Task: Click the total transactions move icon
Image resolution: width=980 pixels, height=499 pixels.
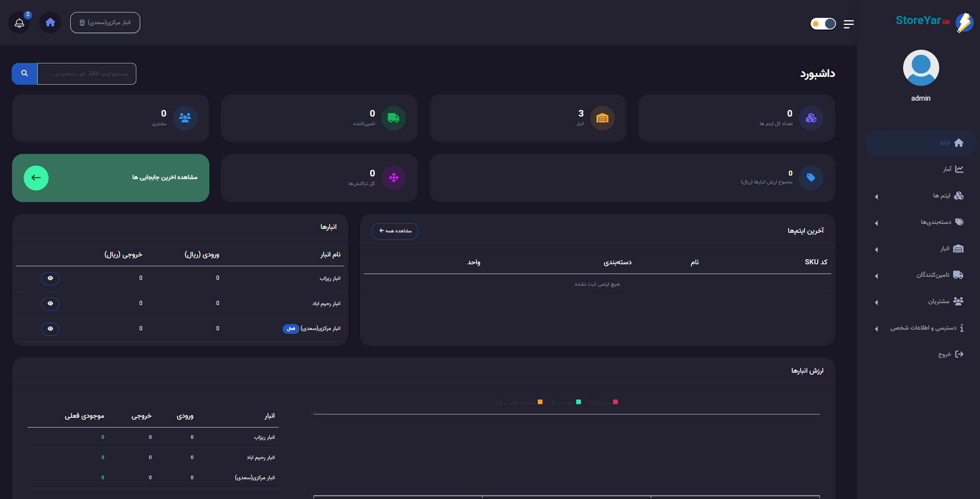Action: 394,178
